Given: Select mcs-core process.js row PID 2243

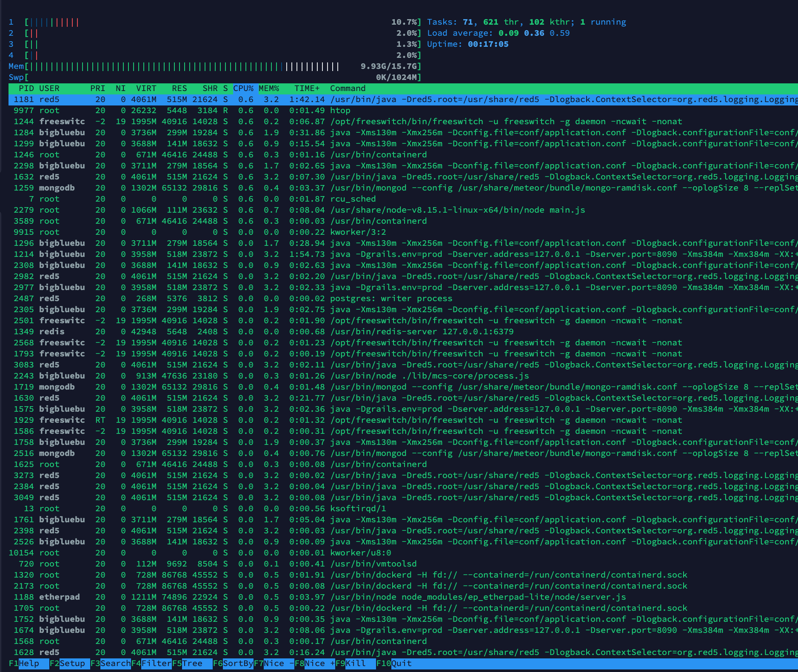Looking at the screenshot, I should point(403,376).
